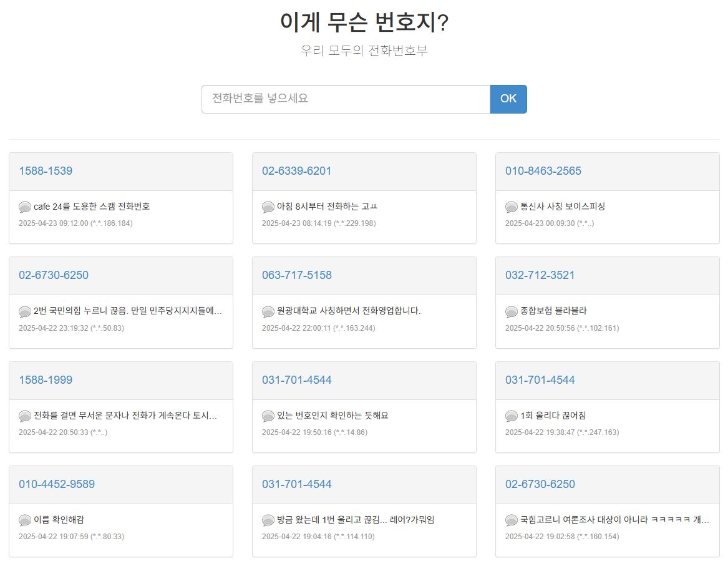Click the speech bubble beside 종합보험 블라블라
728x561 pixels.
point(511,311)
